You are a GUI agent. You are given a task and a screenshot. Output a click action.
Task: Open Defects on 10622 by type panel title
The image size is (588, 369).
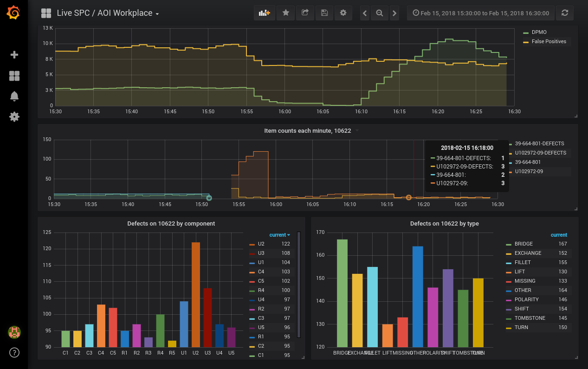tap(445, 224)
